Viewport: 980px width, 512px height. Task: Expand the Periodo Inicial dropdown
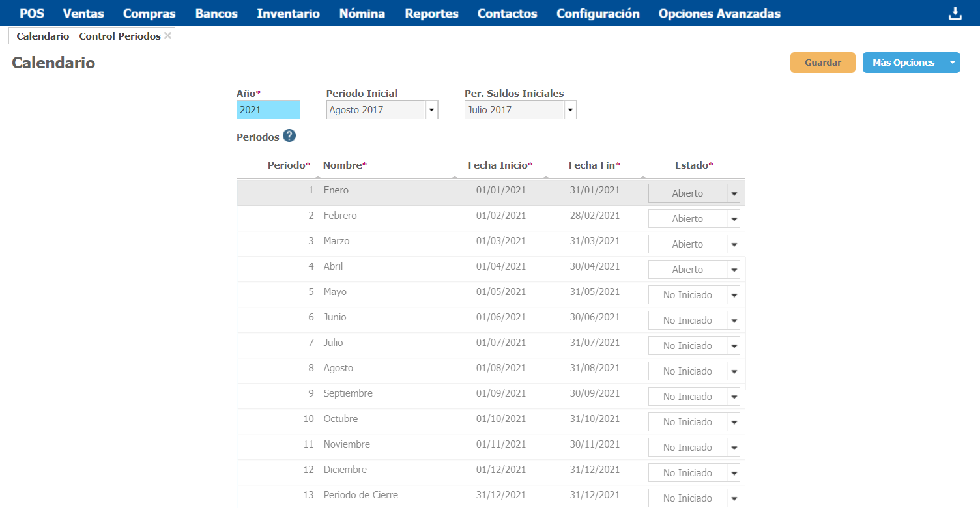[431, 110]
